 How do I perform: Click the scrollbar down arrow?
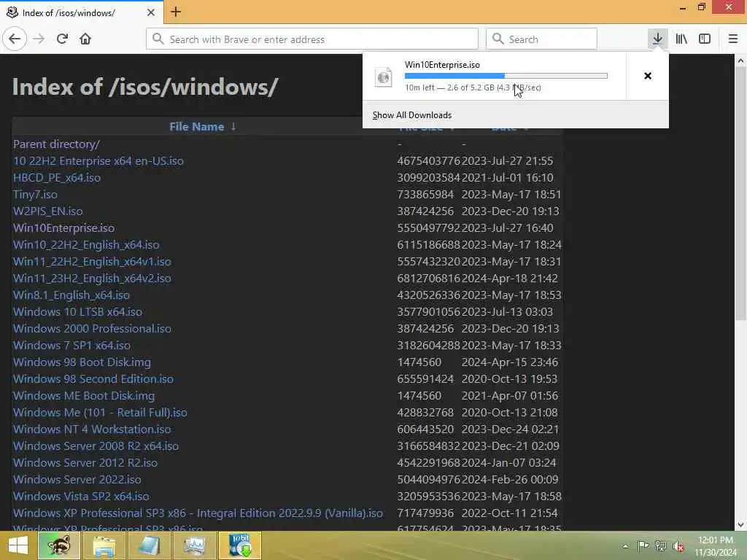pyautogui.click(x=740, y=525)
